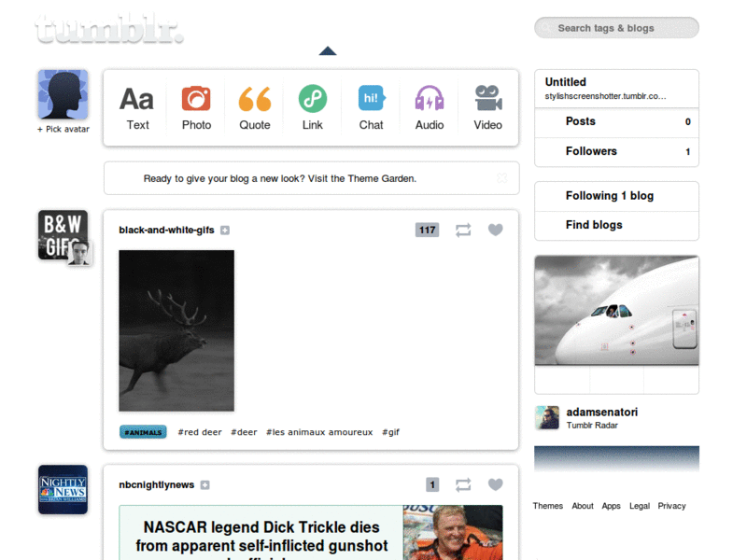Open adamsenatori's small avatar
The width and height of the screenshot is (747, 560).
[x=547, y=417]
